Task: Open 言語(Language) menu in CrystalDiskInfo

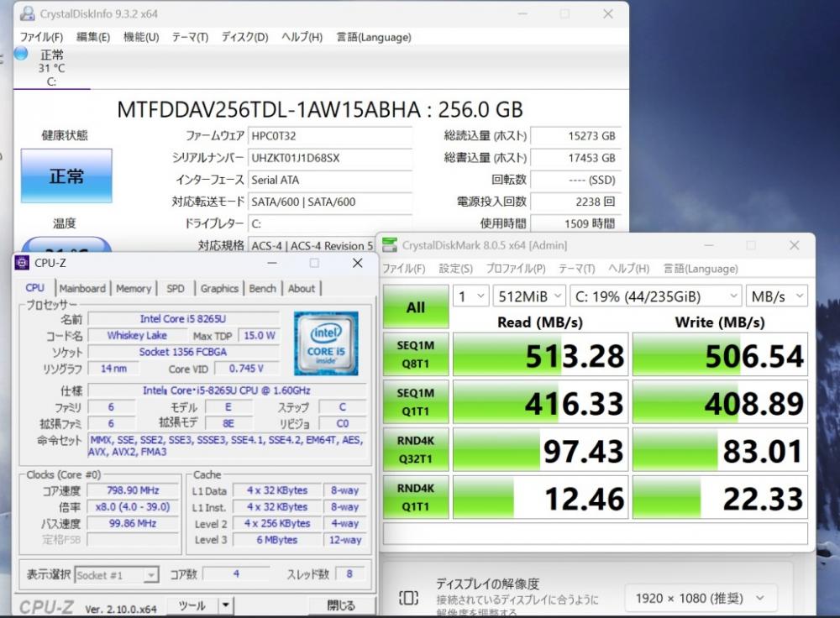Action: point(374,37)
